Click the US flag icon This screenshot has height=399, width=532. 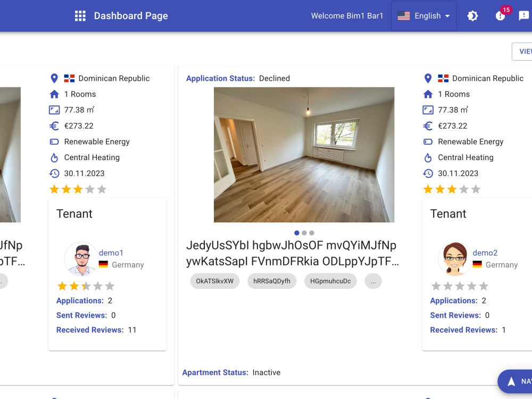coord(403,16)
